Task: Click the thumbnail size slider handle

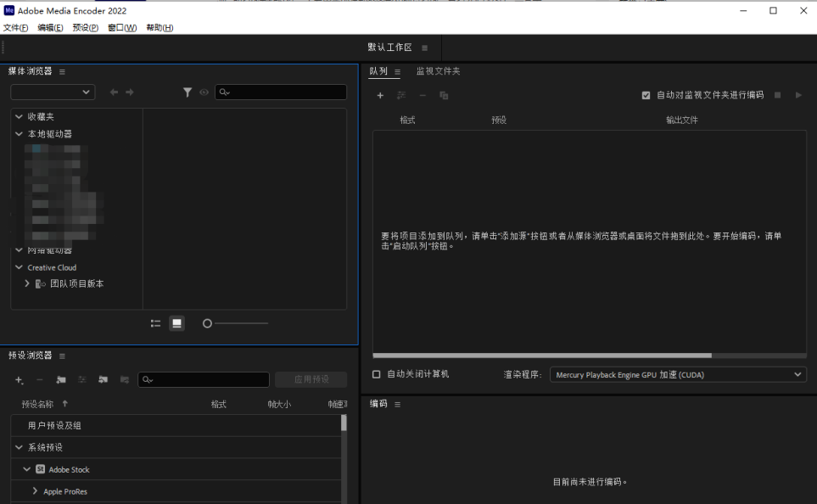Action: tap(207, 323)
